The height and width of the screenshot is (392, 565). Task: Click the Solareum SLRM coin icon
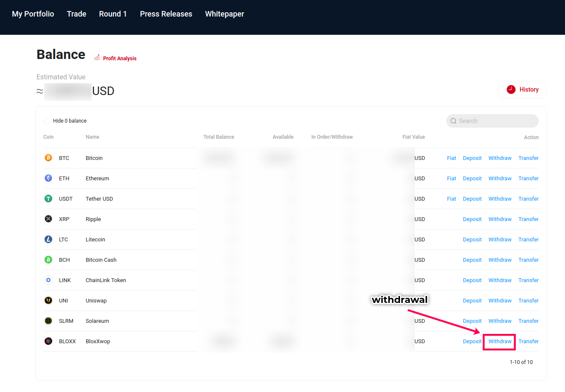click(48, 321)
